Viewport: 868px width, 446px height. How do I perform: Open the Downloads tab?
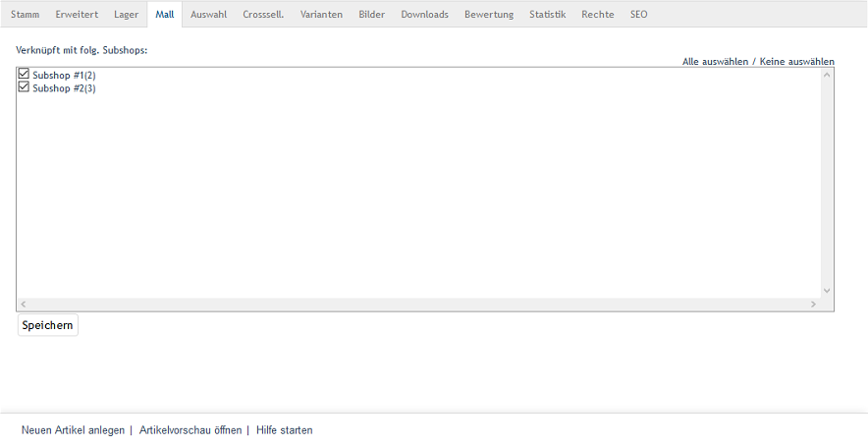coord(424,15)
